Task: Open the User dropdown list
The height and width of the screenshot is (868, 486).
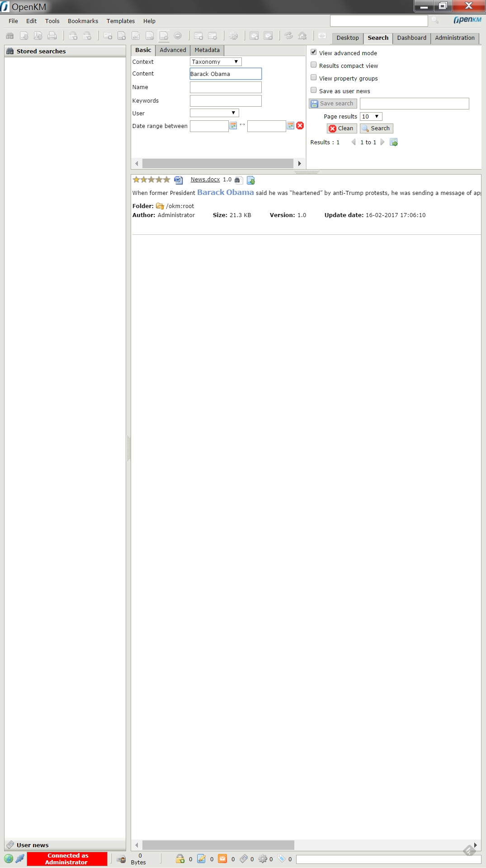Action: click(x=214, y=113)
